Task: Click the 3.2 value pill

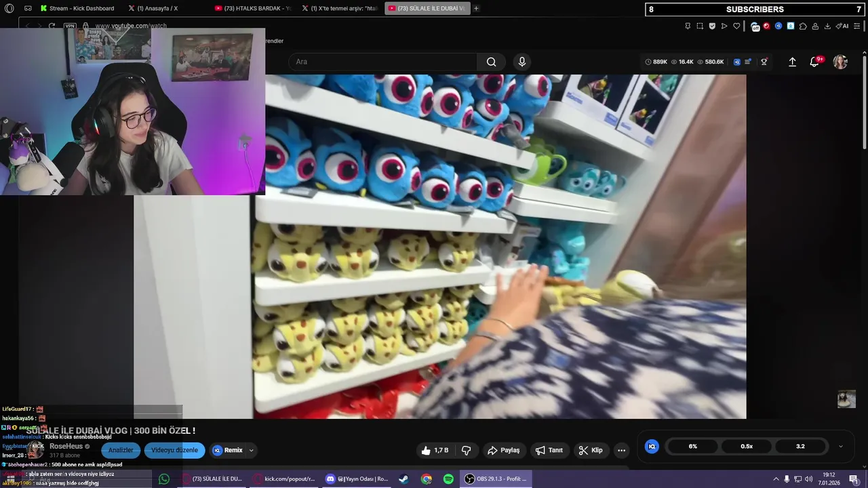Action: [800, 446]
